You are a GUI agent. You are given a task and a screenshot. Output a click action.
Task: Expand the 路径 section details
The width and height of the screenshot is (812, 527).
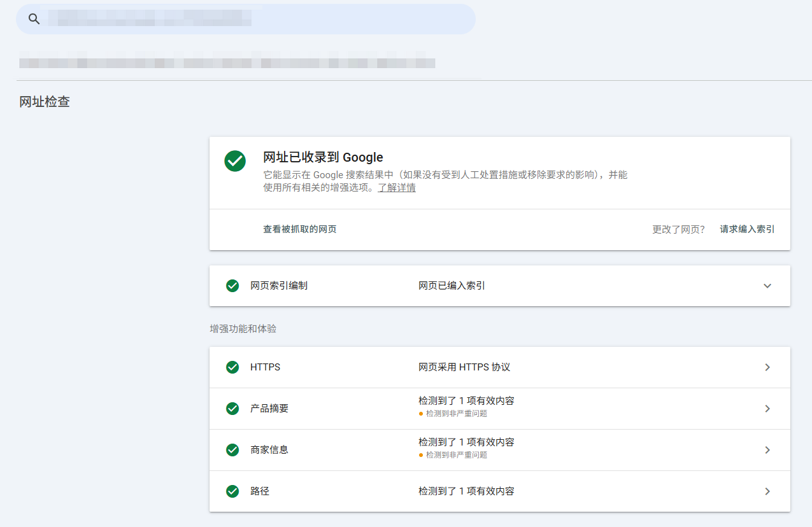[x=767, y=491]
